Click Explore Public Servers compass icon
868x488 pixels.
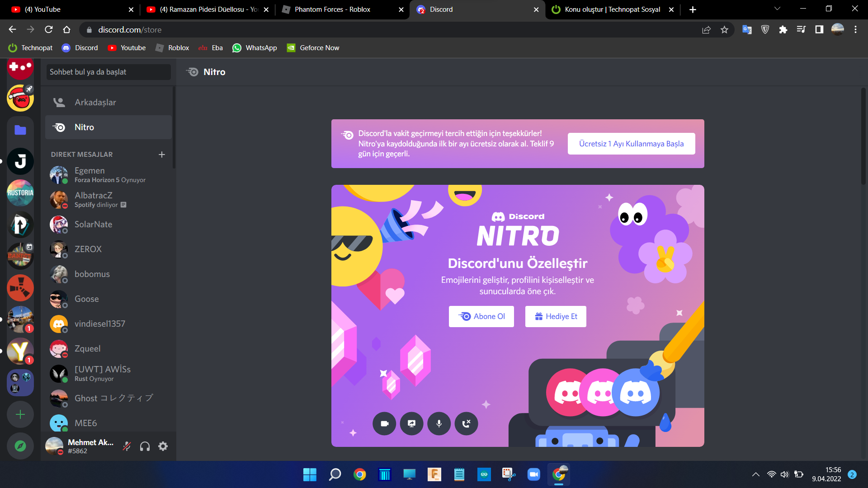(x=20, y=446)
